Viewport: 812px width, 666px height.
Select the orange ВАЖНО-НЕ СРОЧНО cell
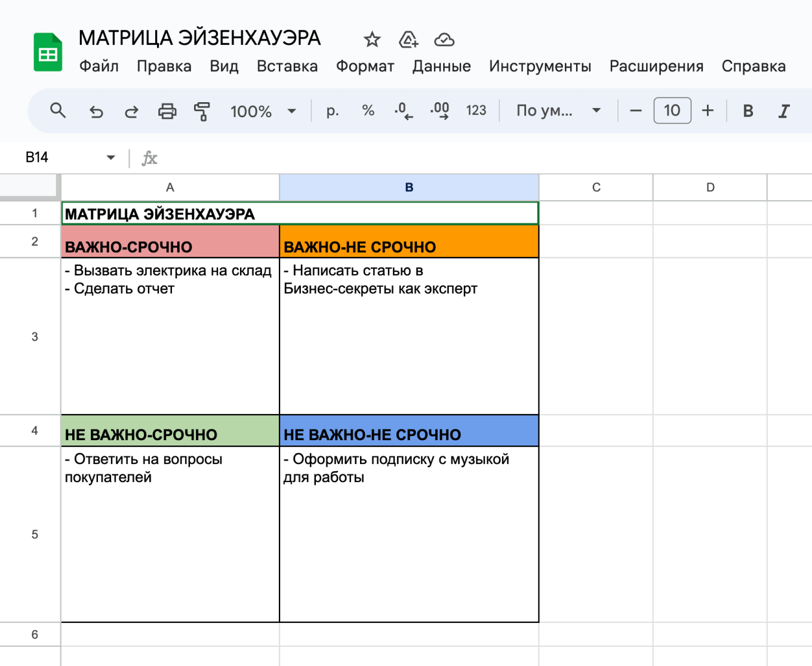[409, 241]
